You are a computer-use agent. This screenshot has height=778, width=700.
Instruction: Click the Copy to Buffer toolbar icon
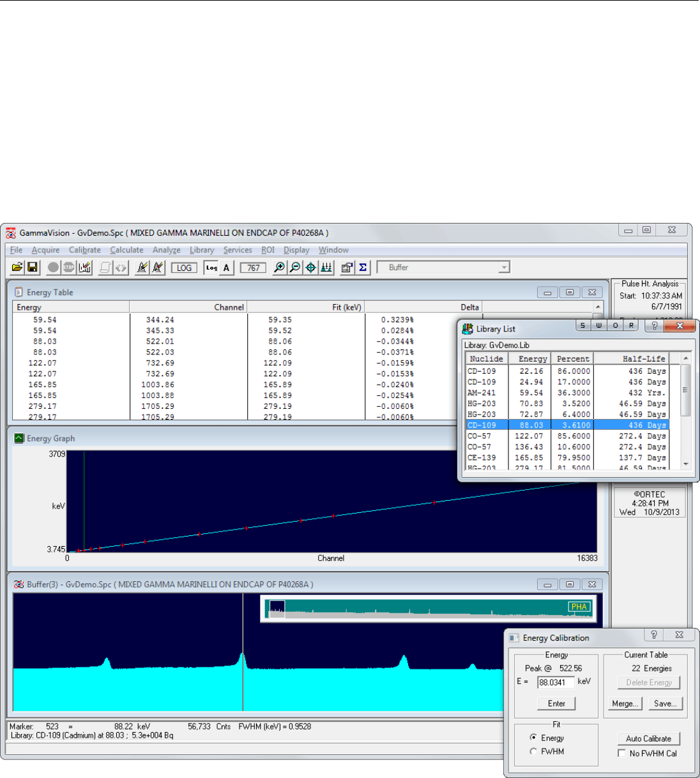105,268
